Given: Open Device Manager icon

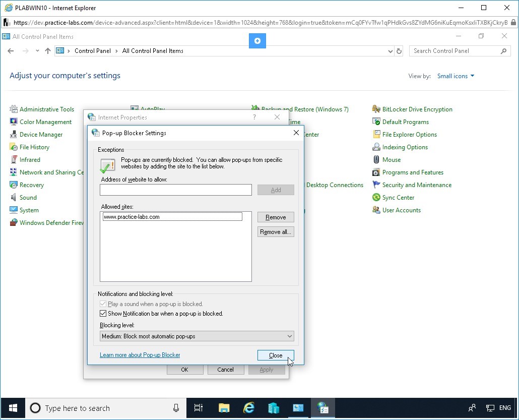Looking at the screenshot, I should [14, 134].
